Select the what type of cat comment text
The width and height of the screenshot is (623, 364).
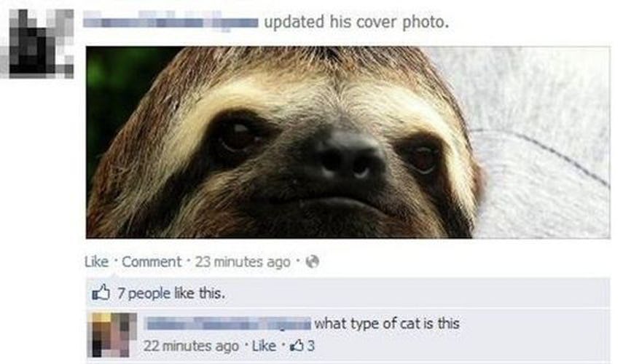387,323
